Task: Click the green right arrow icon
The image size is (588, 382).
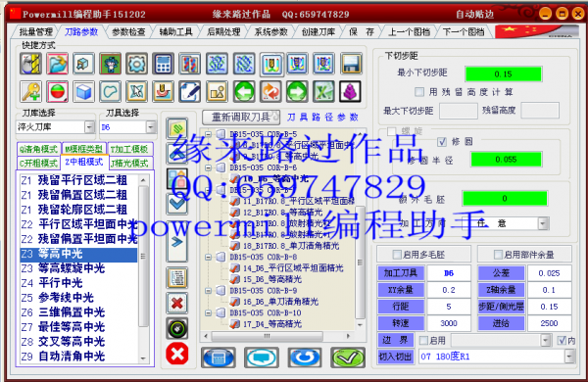Action: 297,91
